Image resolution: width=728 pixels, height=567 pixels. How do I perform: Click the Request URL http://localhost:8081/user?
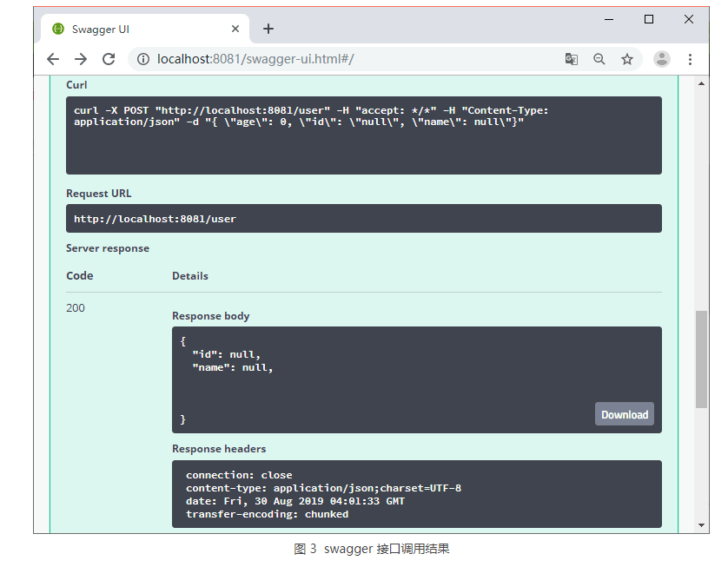(363, 219)
